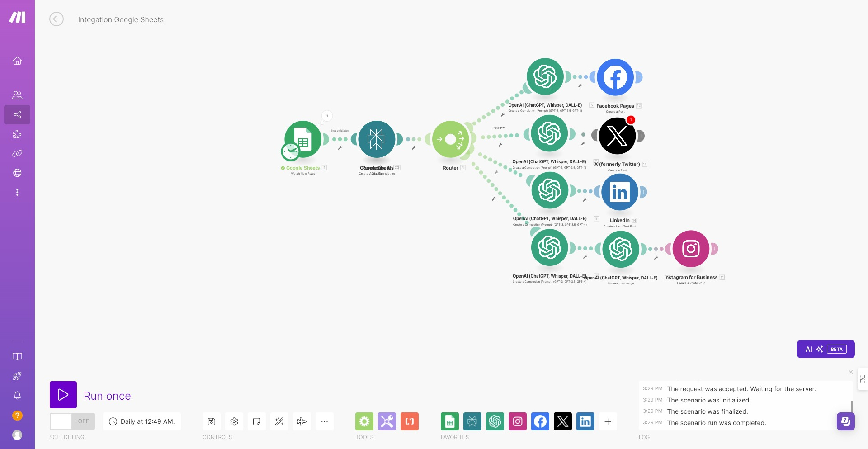Open filter wrench before Instagram for Business

656,258
